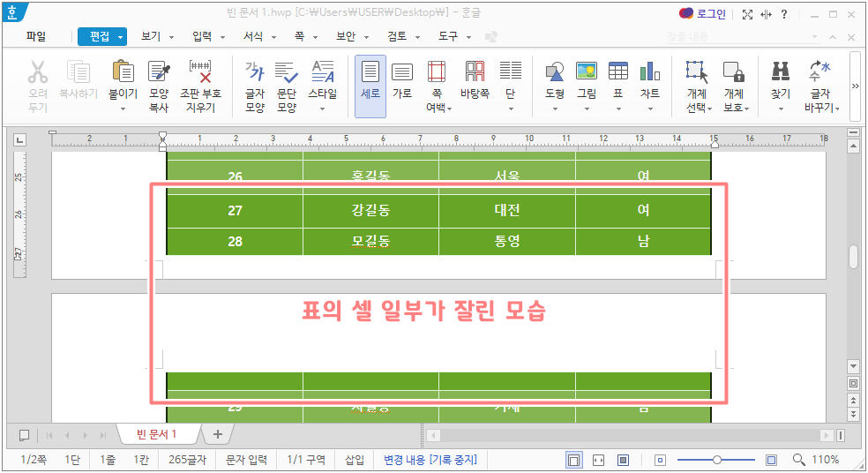Select 세로 portrait page orientation
The height and width of the screenshot is (473, 868).
coord(370,86)
